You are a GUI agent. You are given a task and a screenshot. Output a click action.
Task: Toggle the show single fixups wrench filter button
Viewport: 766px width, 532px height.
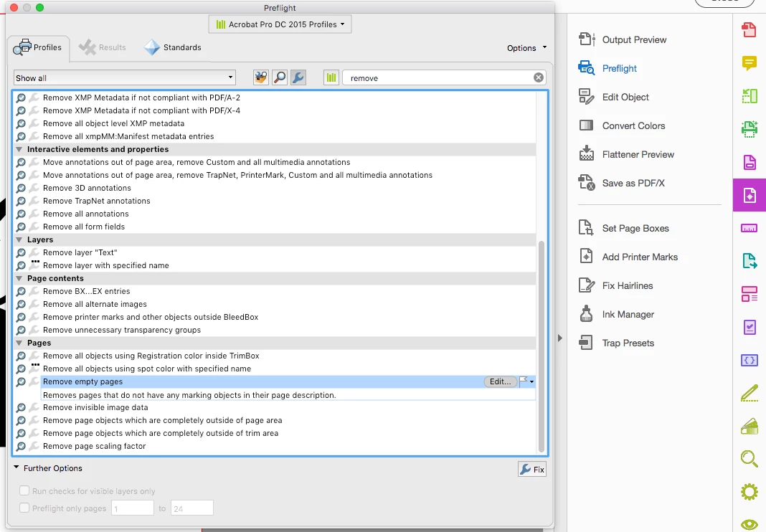tap(298, 77)
